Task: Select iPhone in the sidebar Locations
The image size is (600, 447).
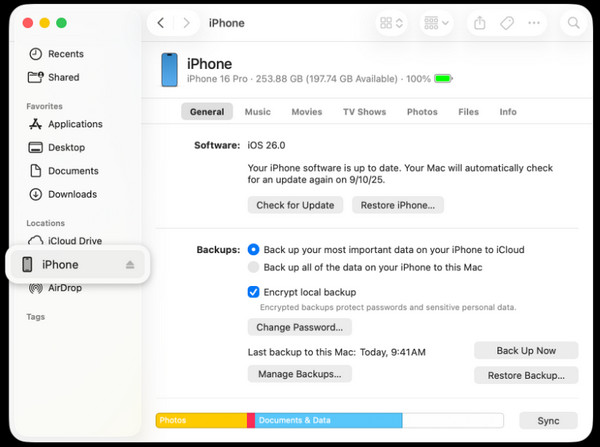Action: click(x=78, y=264)
